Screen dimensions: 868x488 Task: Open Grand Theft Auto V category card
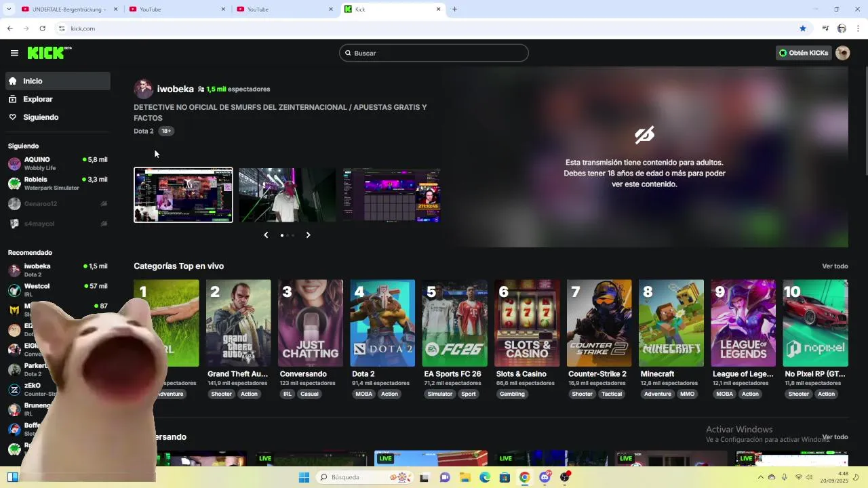[238, 323]
